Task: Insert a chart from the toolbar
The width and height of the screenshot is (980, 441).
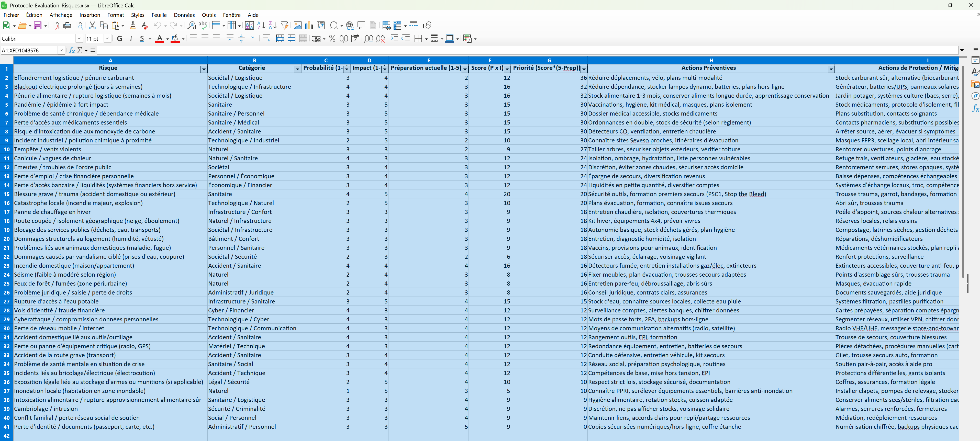Action: (309, 26)
